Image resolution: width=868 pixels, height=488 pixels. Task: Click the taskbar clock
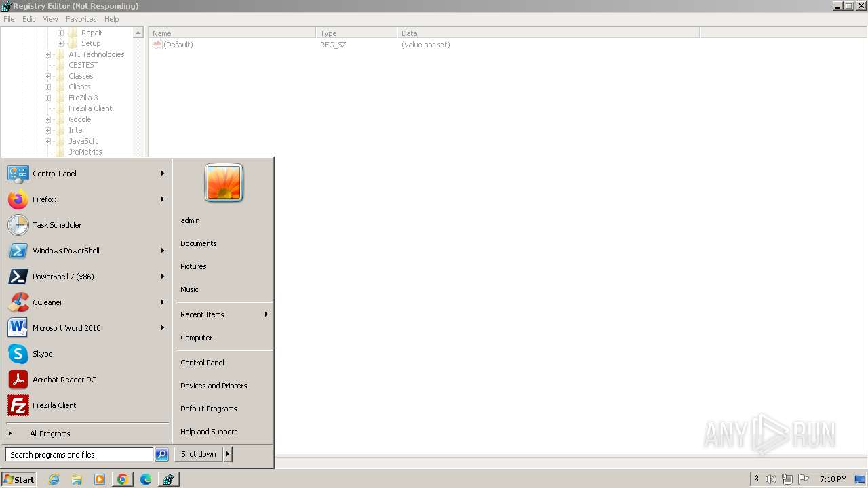833,479
